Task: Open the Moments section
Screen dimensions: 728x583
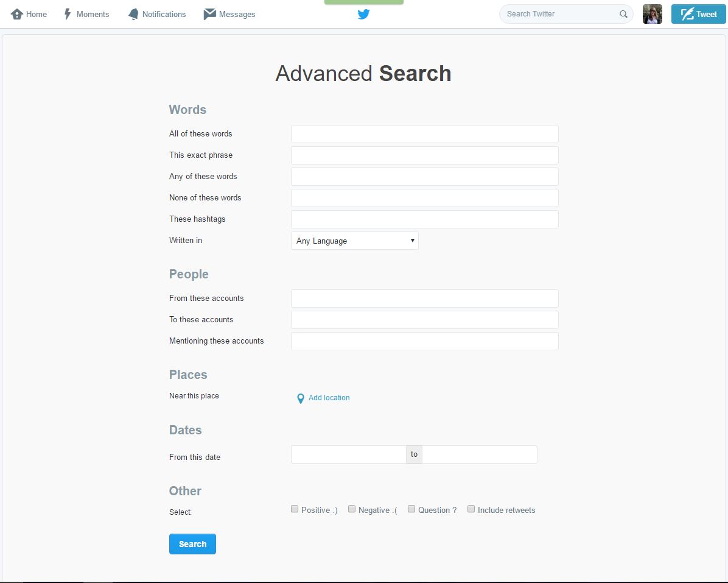Action: (86, 14)
